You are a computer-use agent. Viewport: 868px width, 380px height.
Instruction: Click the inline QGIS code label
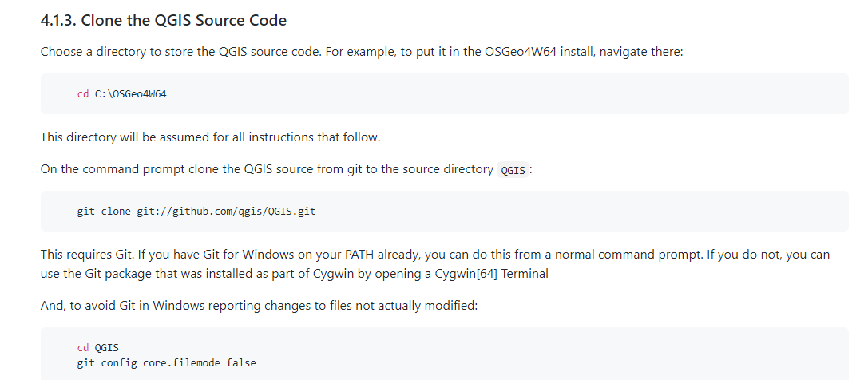tap(512, 170)
